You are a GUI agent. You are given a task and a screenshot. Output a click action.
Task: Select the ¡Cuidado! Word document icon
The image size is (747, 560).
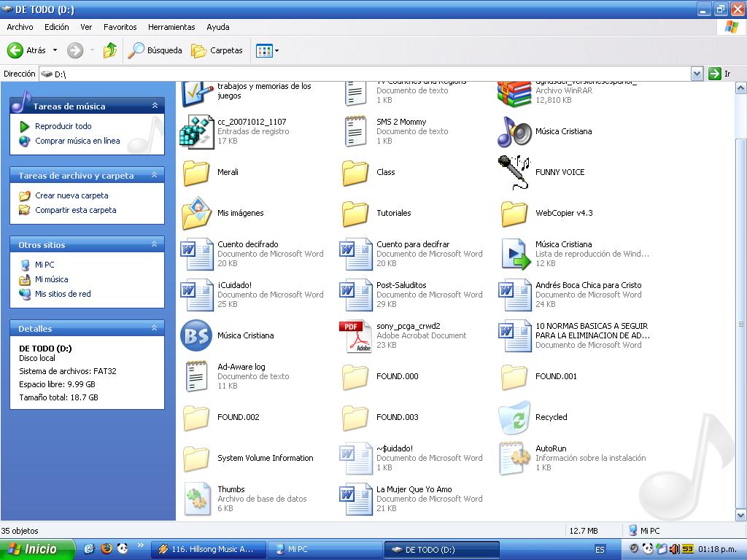point(196,295)
